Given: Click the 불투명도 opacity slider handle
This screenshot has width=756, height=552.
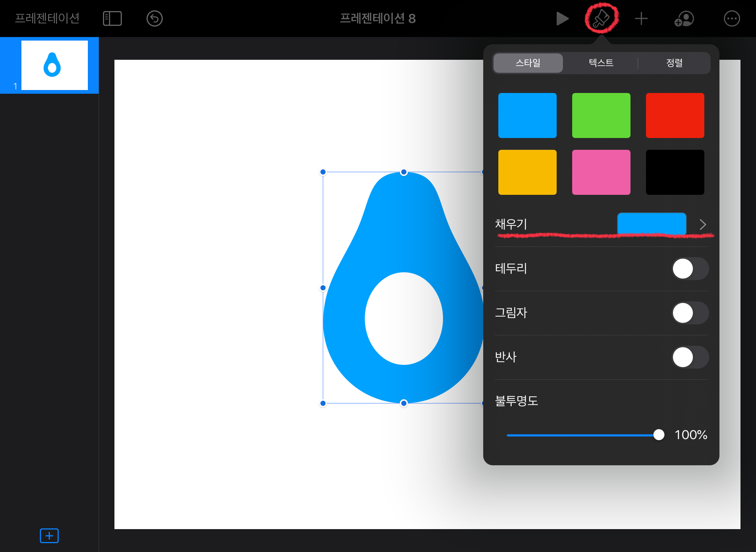Looking at the screenshot, I should (x=659, y=435).
